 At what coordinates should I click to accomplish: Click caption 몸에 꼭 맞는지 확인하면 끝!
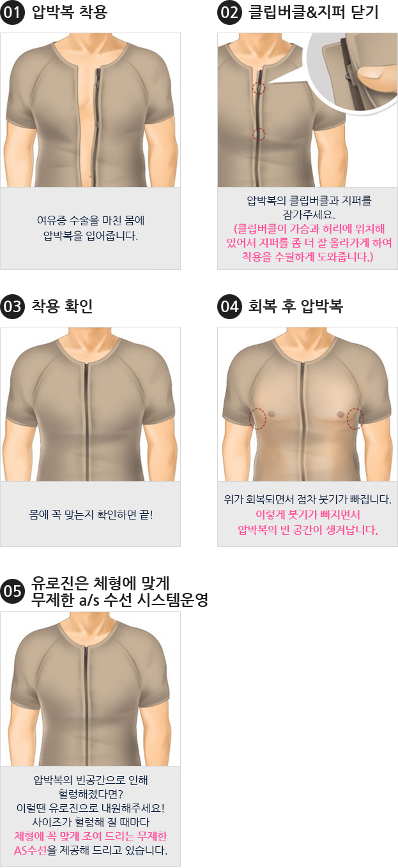[91, 514]
